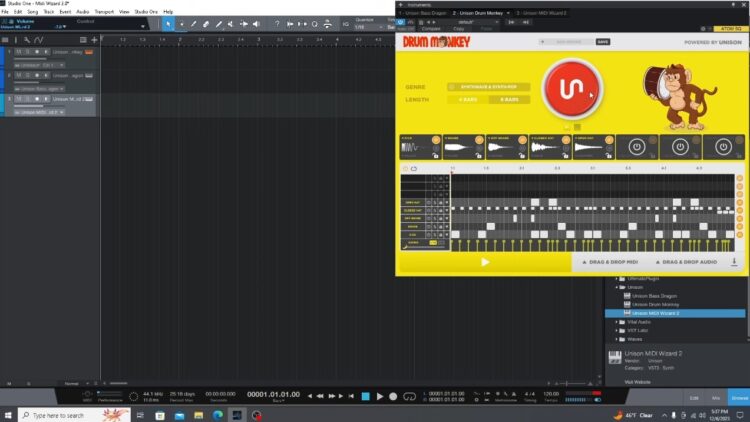Viewport: 750px width, 422px height.
Task: Open the Closed Hat row dropdown arrow
Action: coord(447,211)
